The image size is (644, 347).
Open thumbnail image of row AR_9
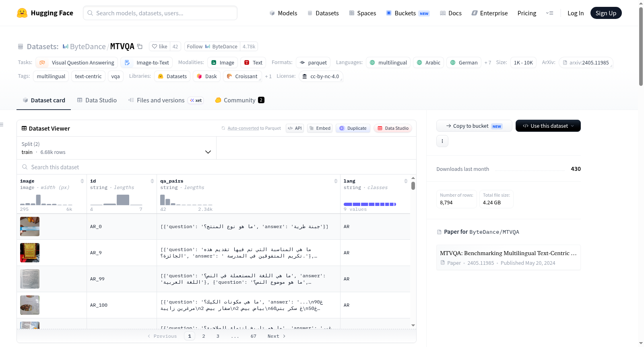tap(30, 253)
